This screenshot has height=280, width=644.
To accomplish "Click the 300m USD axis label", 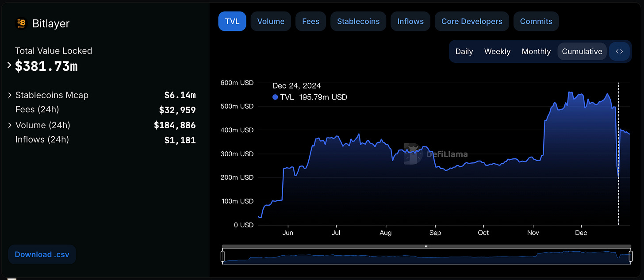I will [237, 154].
